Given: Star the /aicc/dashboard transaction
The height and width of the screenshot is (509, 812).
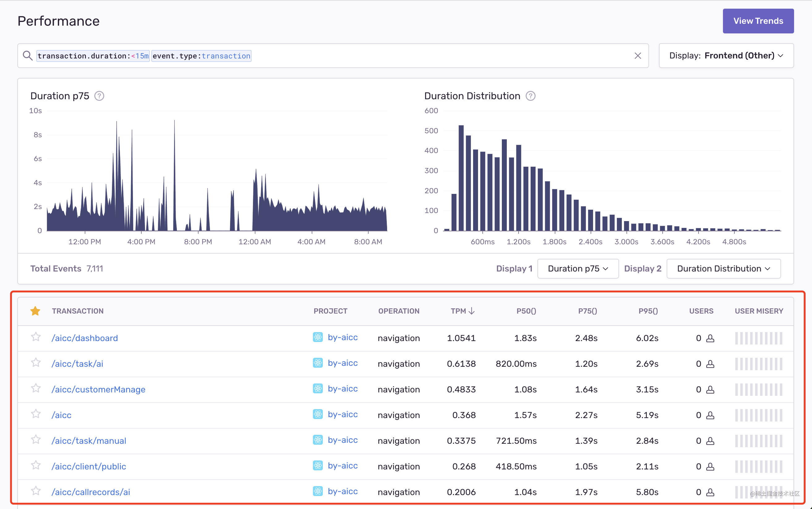Looking at the screenshot, I should point(36,337).
